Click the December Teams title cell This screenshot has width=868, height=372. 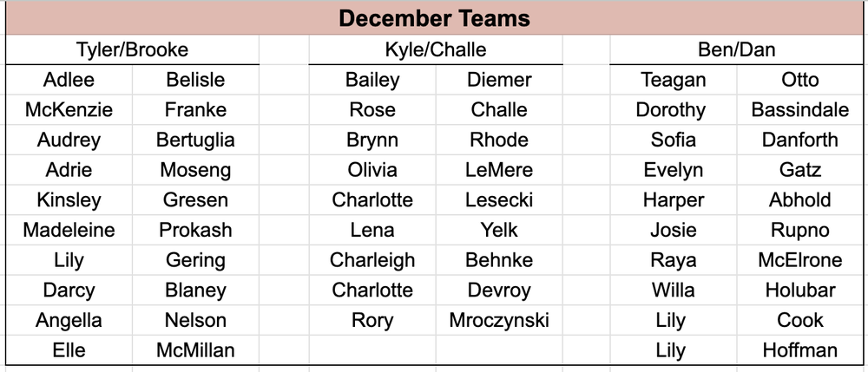(434, 18)
